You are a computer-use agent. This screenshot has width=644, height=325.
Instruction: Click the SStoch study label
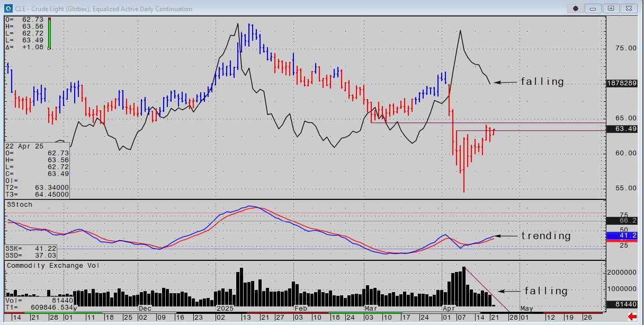click(19, 204)
